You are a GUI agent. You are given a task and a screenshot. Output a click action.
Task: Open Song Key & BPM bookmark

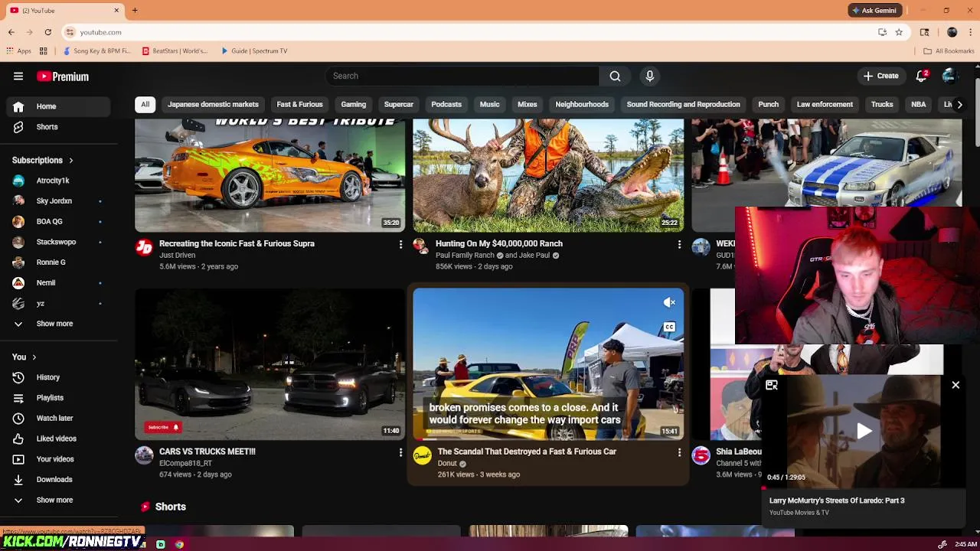pos(97,51)
